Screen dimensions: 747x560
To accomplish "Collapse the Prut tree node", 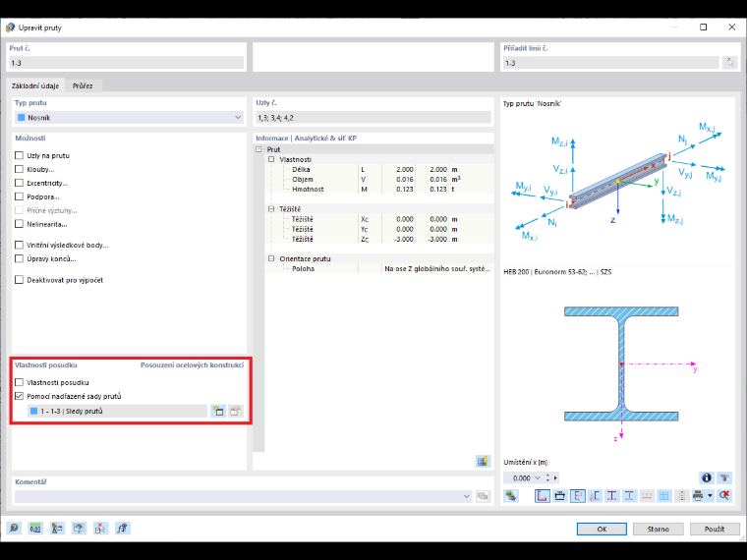I will [x=259, y=149].
